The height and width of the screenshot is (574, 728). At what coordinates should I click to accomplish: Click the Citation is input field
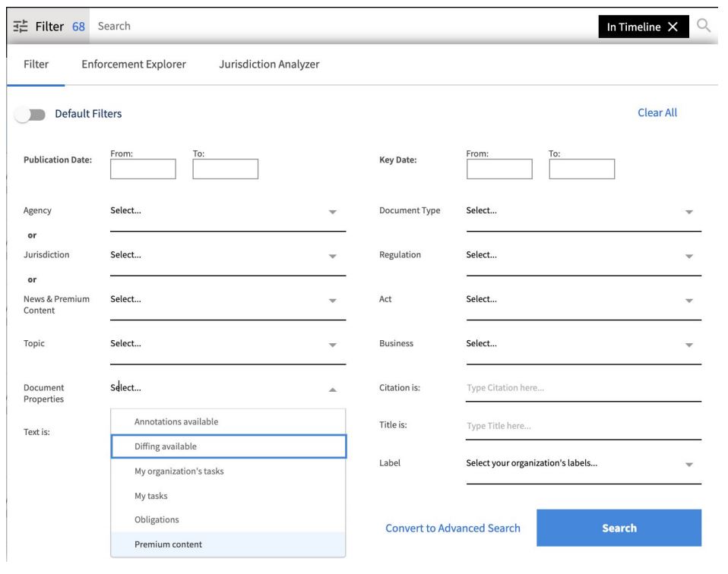[584, 389]
